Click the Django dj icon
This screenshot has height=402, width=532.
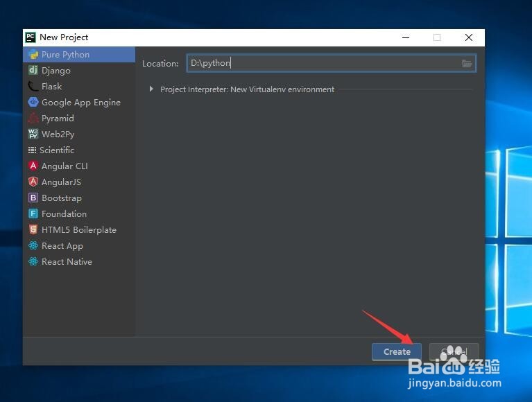point(33,70)
